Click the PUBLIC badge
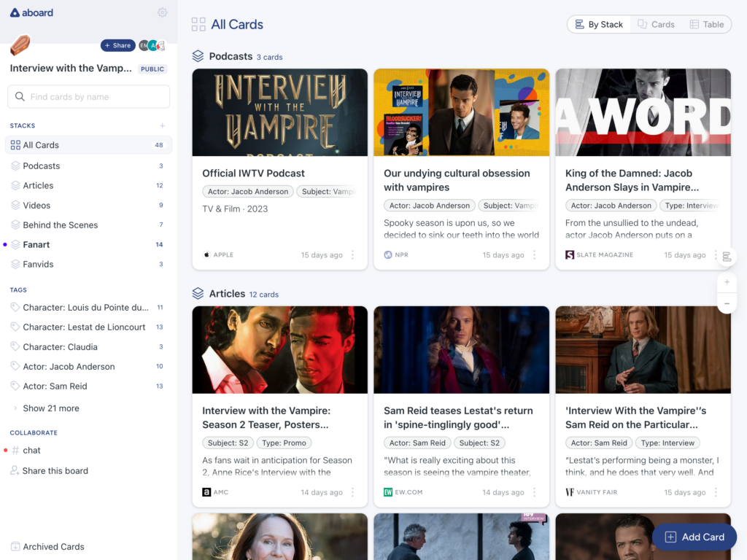The image size is (747, 560). [152, 69]
